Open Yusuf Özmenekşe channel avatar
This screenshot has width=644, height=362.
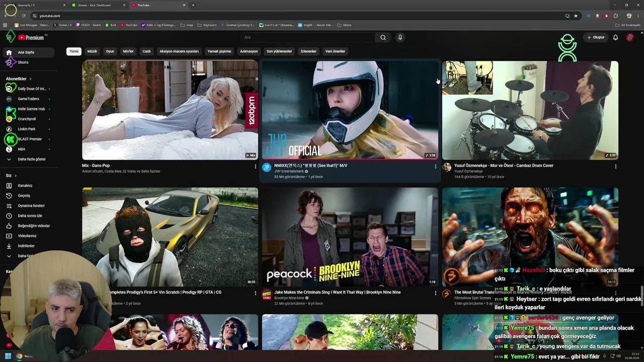click(446, 167)
